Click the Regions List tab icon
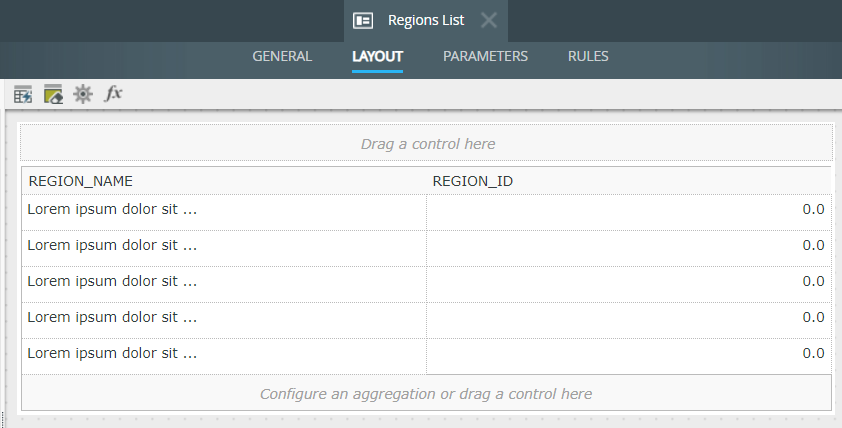The height and width of the screenshot is (428, 842). click(x=363, y=20)
